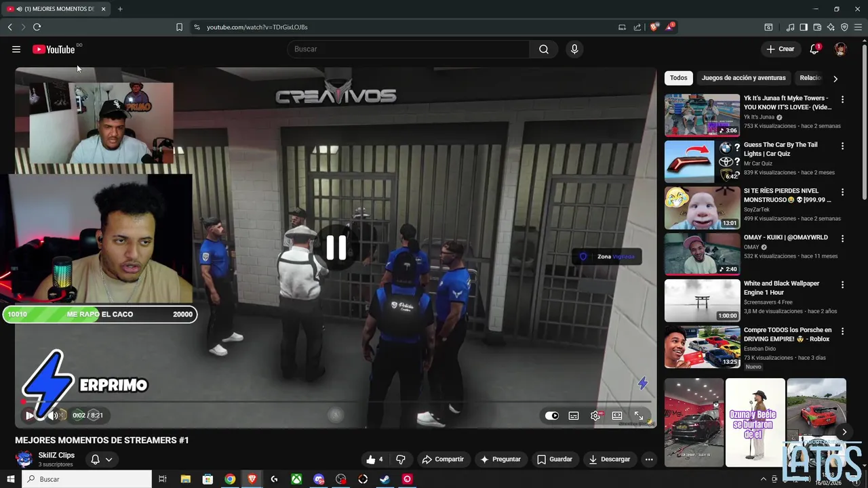This screenshot has width=868, height=488.
Task: Click the Crear button
Action: coord(780,49)
